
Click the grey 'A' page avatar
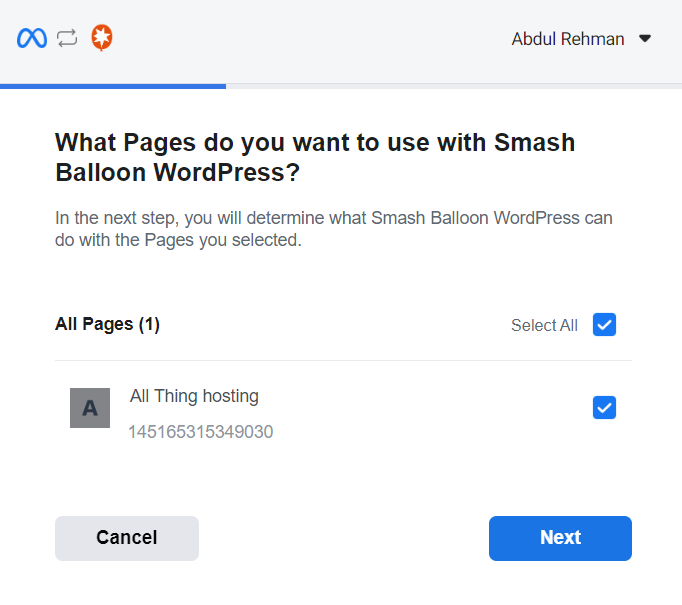click(90, 408)
